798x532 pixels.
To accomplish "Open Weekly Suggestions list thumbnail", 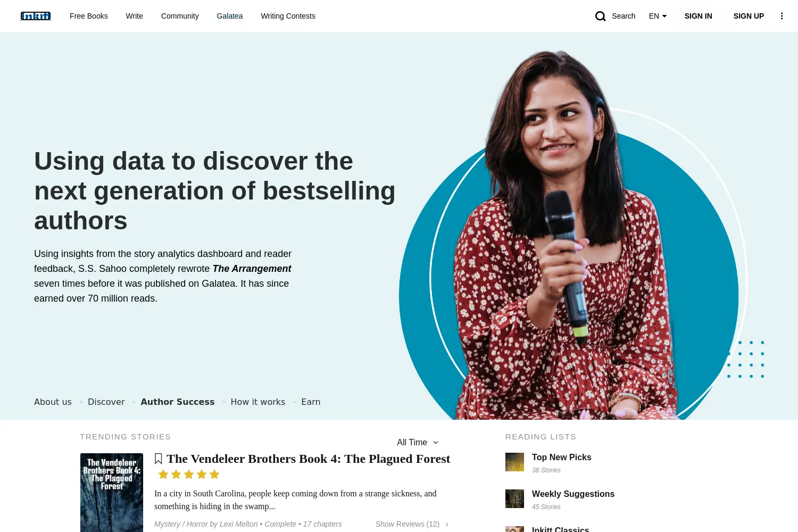I will coord(514,498).
